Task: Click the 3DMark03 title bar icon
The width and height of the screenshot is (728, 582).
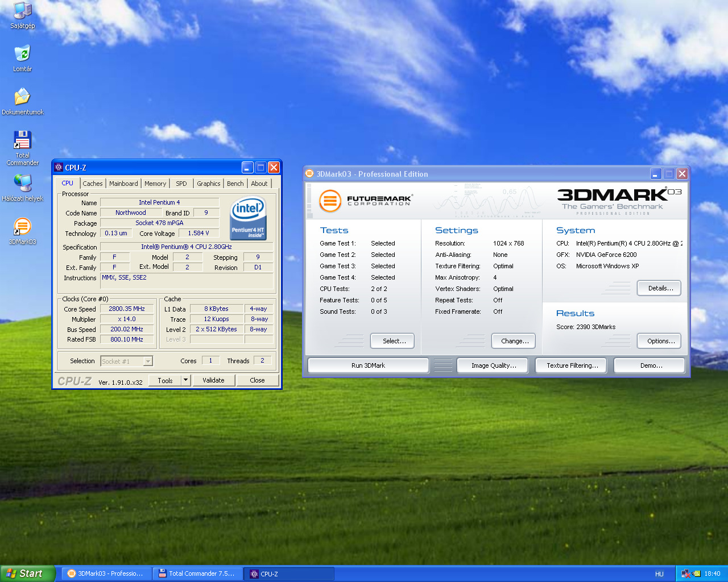Action: [309, 173]
